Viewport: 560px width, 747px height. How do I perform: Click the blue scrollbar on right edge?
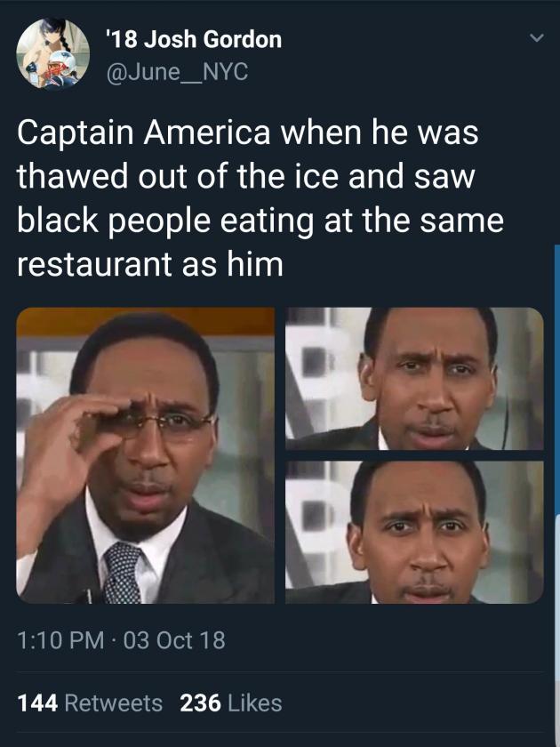point(557,380)
